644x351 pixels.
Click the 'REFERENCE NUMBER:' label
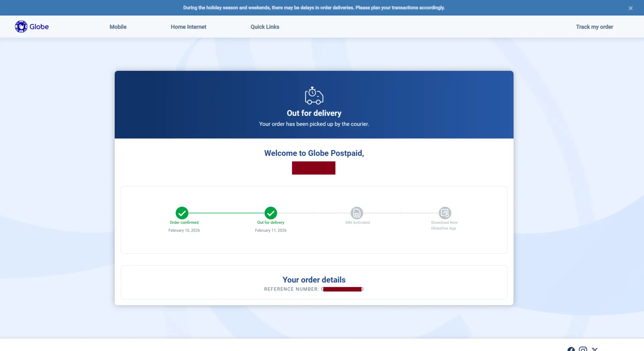tap(291, 289)
